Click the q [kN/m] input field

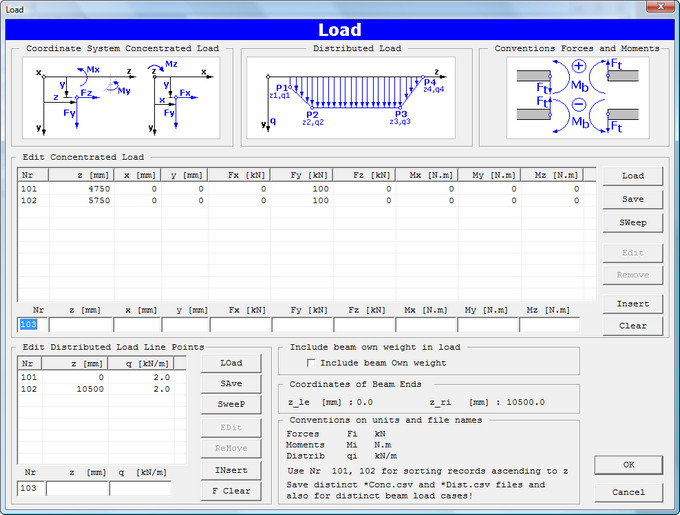click(x=140, y=490)
